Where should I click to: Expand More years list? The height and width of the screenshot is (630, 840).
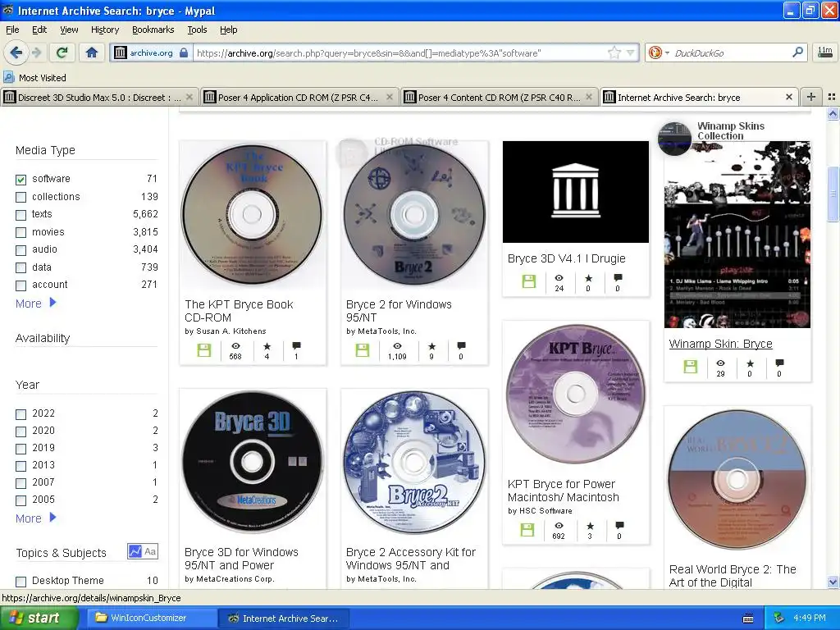click(35, 518)
